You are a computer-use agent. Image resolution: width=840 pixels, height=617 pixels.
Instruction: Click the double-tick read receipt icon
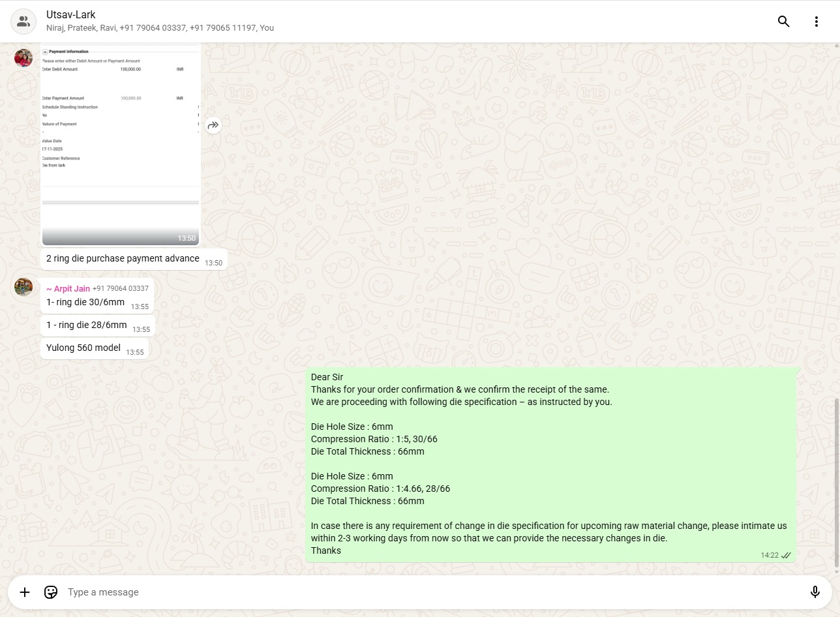[x=786, y=556]
